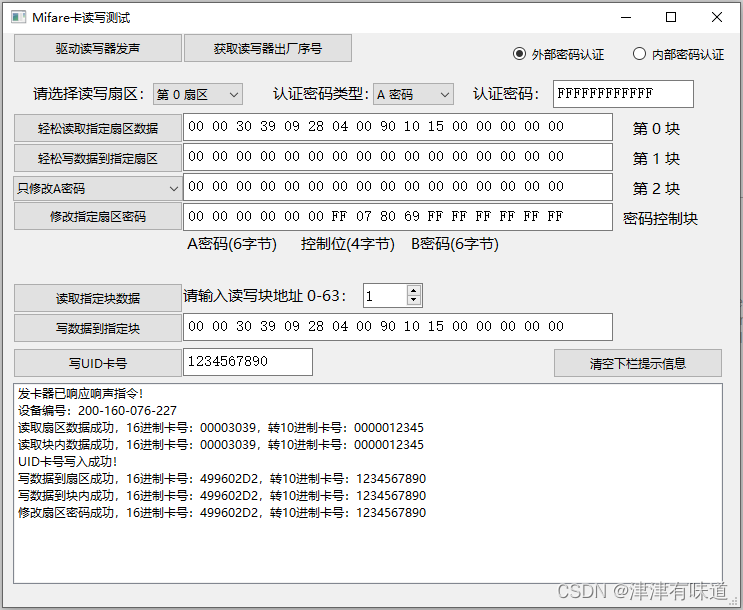
Task: Click 写UID卡号 button
Action: pyautogui.click(x=98, y=363)
